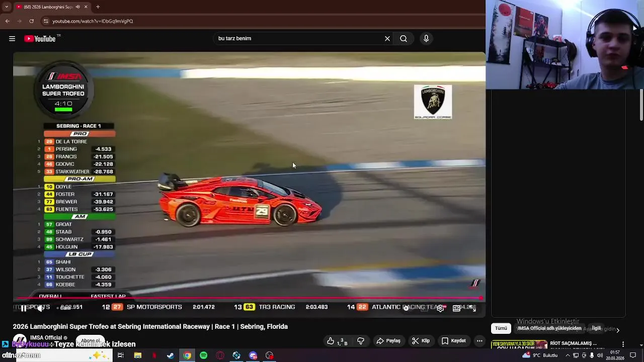Close the Lamborghini Super Trofeo browser tab
Viewport: 644px width, 362px height.
tap(86, 7)
